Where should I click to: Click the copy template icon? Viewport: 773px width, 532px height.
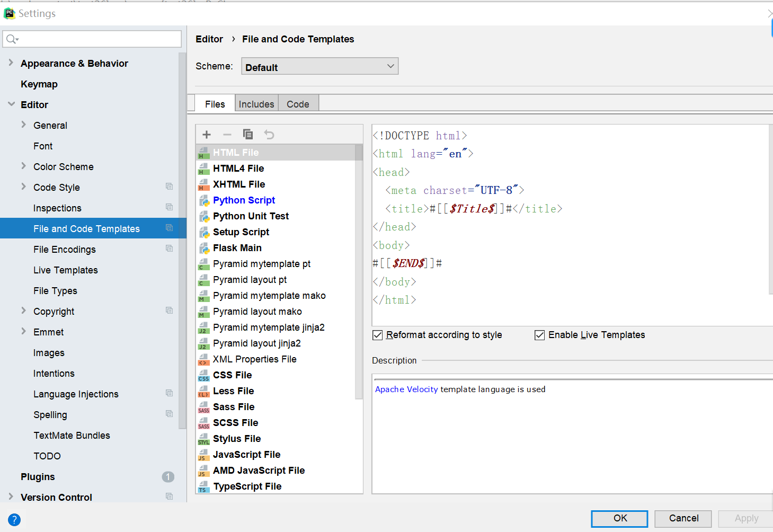(x=248, y=135)
